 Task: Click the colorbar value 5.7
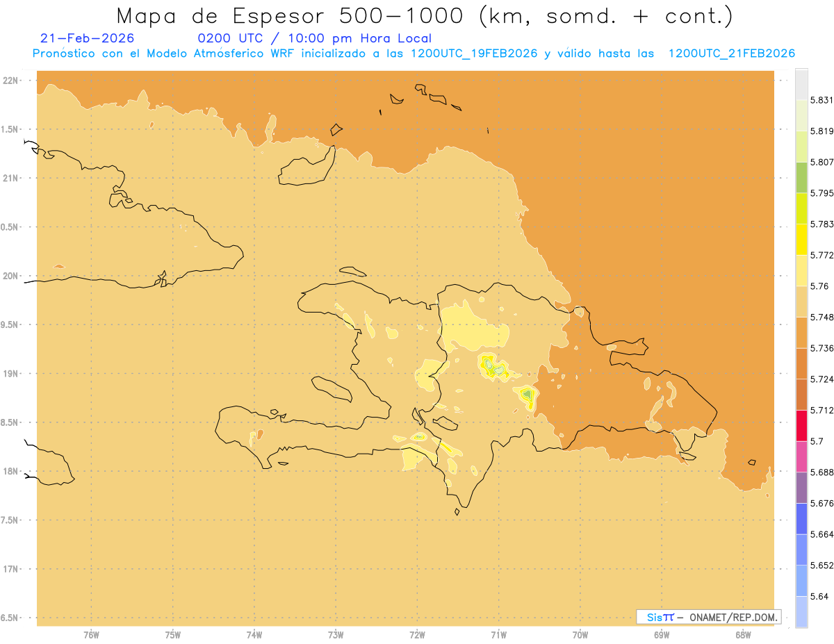[x=816, y=441]
